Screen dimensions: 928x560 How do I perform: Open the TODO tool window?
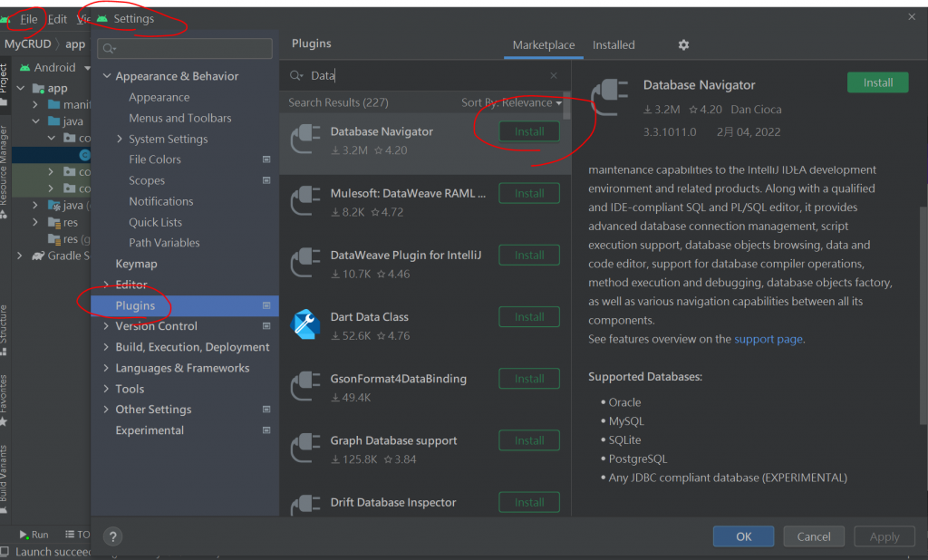pos(77,535)
